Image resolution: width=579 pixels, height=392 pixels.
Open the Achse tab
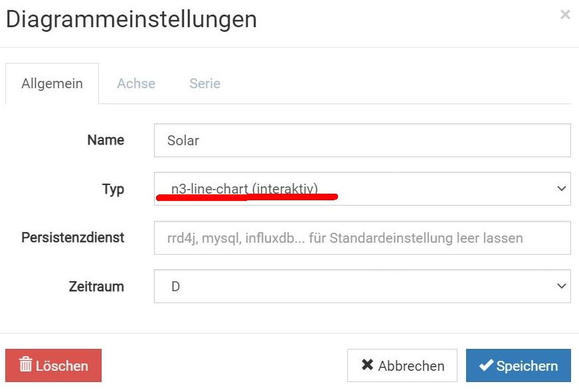coord(136,84)
